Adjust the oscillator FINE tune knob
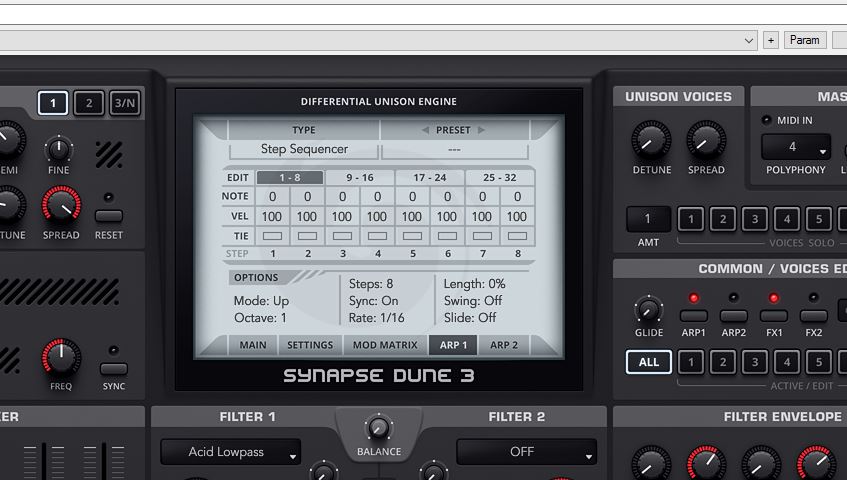Image resolution: width=847 pixels, height=480 pixels. (x=58, y=149)
